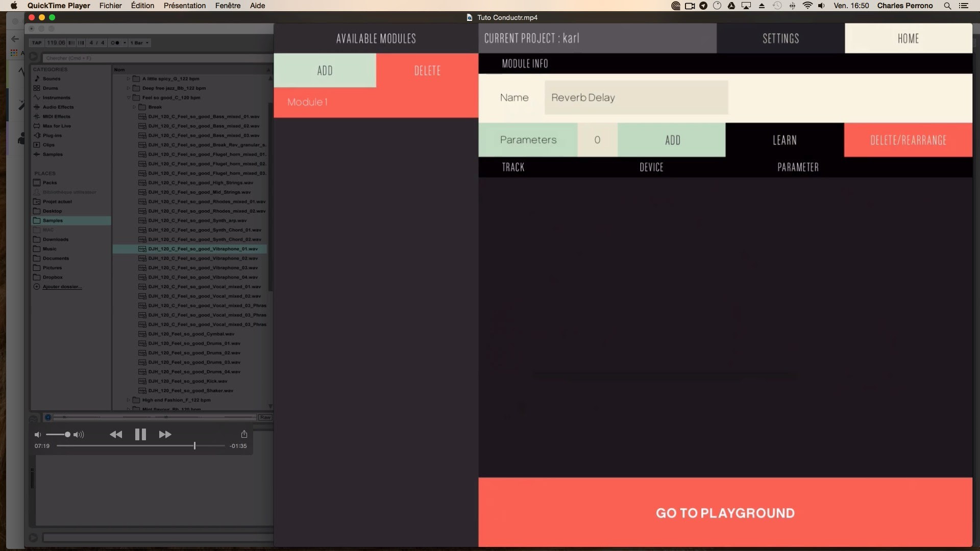Open the Share menu in QuickTime controls

click(244, 434)
